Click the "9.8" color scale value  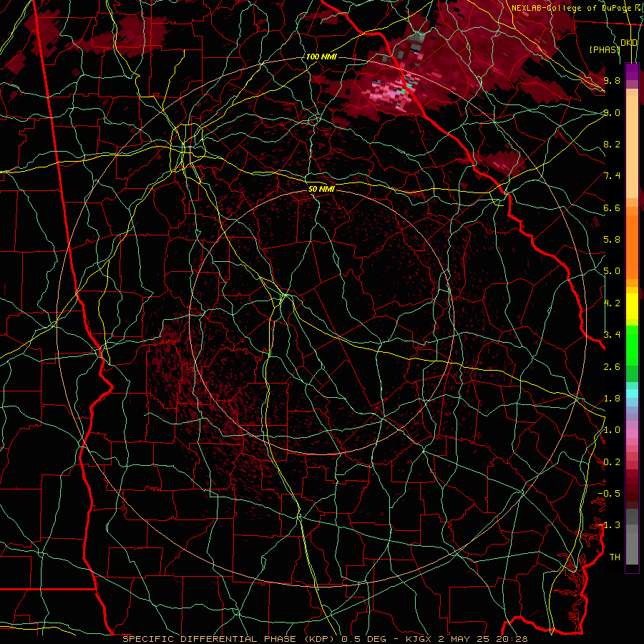[612, 80]
